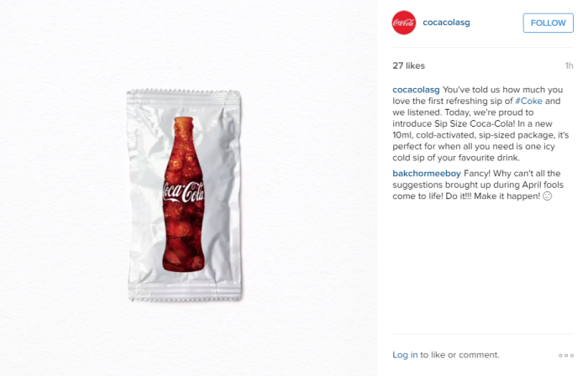The image size is (588, 376).
Task: Click cocacolasg username in the caption
Action: point(416,90)
